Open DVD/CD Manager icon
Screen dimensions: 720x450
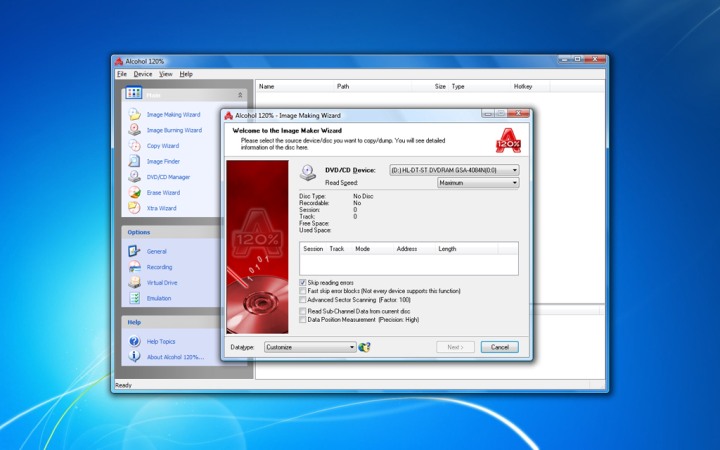134,177
